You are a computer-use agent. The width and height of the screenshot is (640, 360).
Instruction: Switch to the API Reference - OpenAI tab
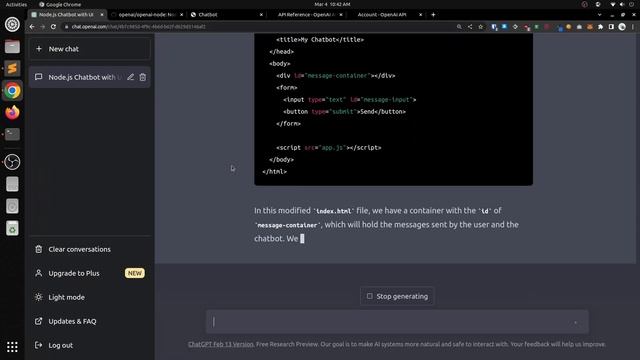[306, 15]
